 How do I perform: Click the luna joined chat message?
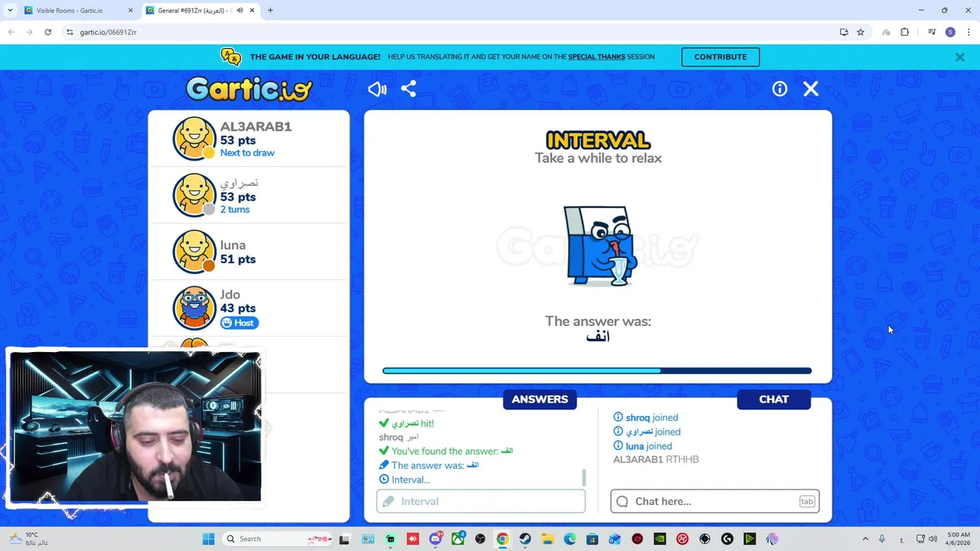pyautogui.click(x=642, y=446)
